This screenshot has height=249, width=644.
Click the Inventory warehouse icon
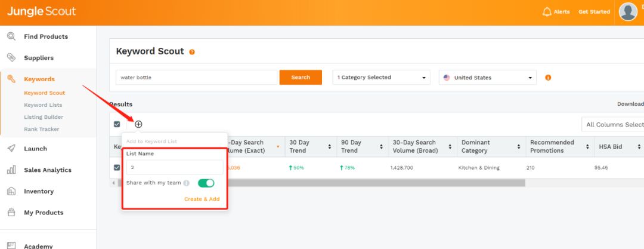coord(11,192)
